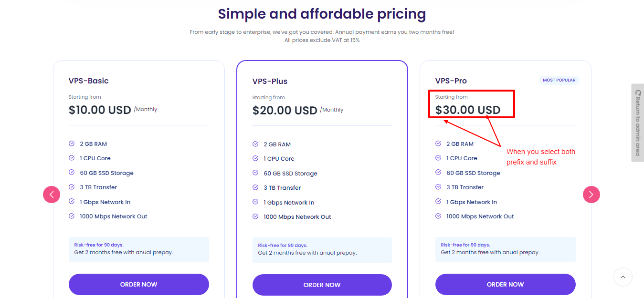Click checkmark beside VPS-Basic 3 TB Transfer

click(72, 187)
